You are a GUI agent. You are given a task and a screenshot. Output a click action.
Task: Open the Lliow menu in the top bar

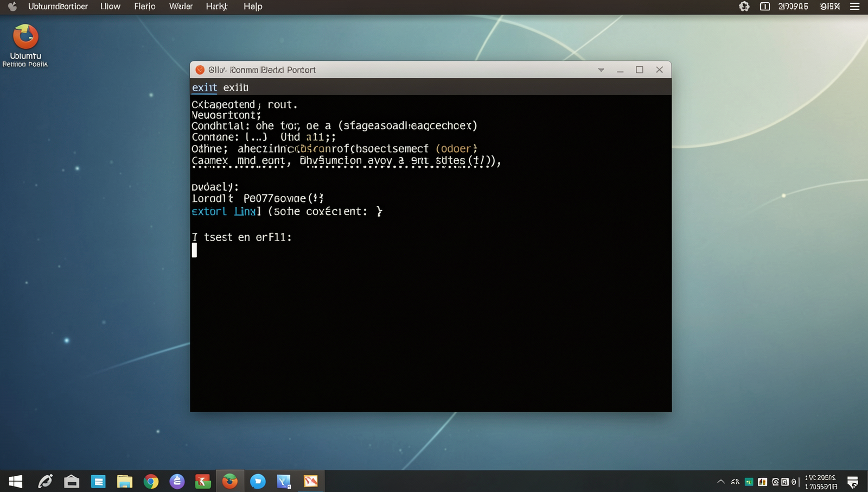point(110,7)
